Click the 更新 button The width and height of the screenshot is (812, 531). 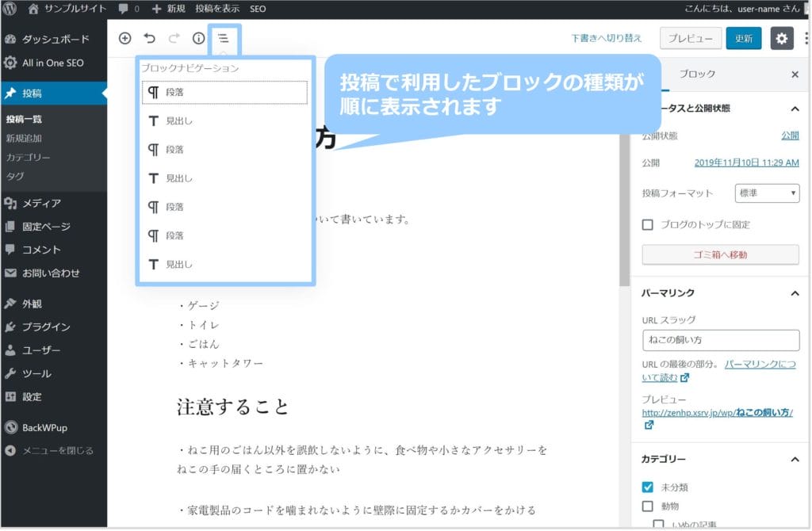744,38
